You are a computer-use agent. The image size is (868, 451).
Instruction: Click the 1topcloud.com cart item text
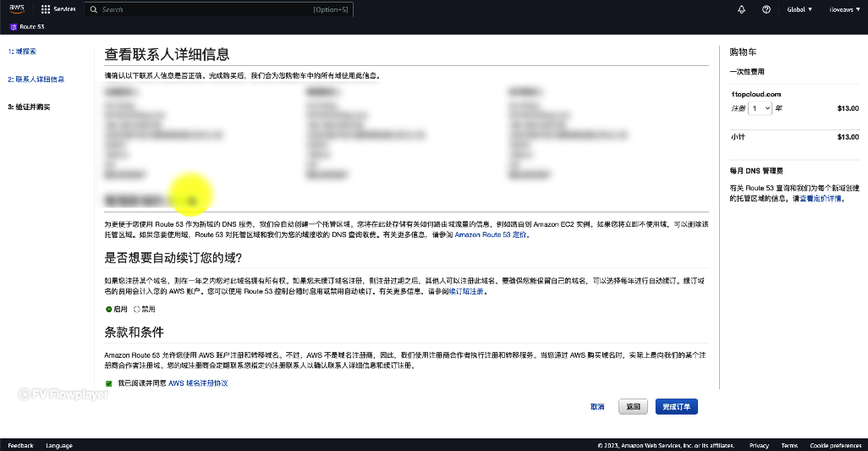[x=755, y=94]
